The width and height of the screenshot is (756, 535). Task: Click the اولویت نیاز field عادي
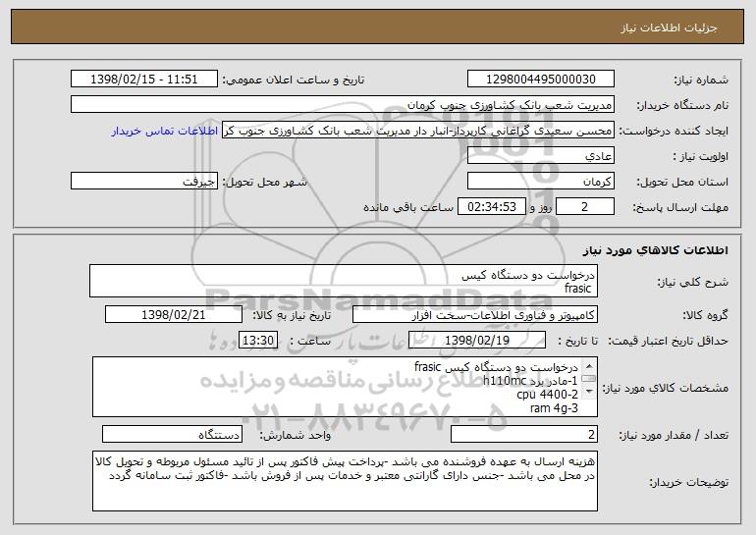click(x=540, y=156)
